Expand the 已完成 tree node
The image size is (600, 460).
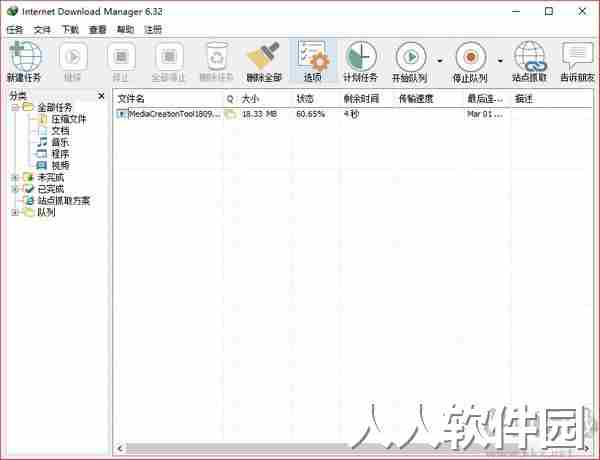(15, 189)
